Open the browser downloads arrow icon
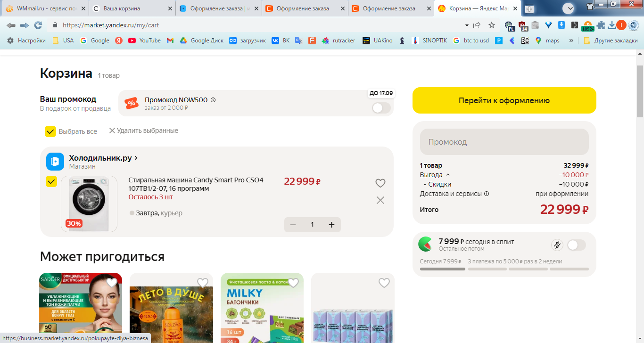 point(612,25)
